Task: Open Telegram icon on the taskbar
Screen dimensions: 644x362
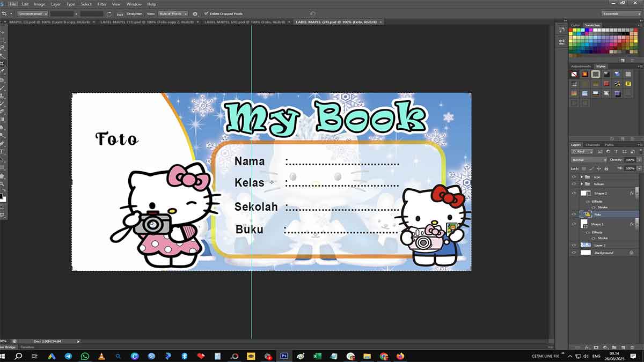Action: 68,356
